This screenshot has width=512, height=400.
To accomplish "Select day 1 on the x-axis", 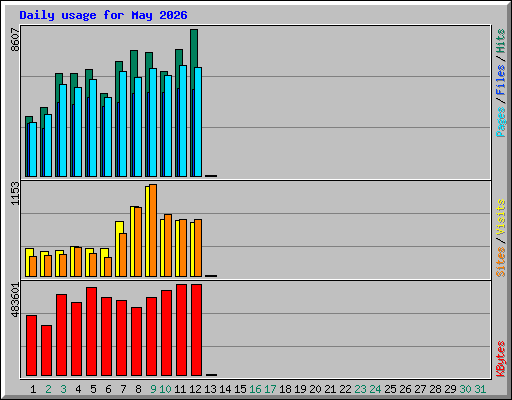I will [33, 389].
